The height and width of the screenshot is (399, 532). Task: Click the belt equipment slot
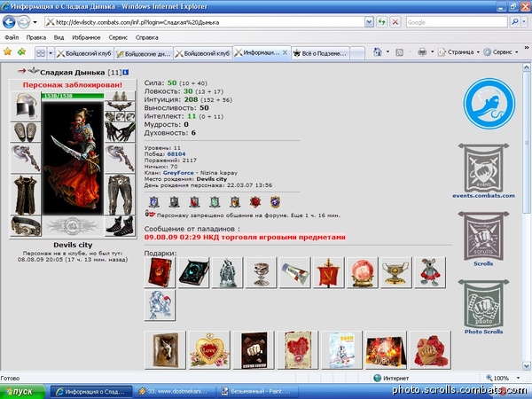coord(26,226)
